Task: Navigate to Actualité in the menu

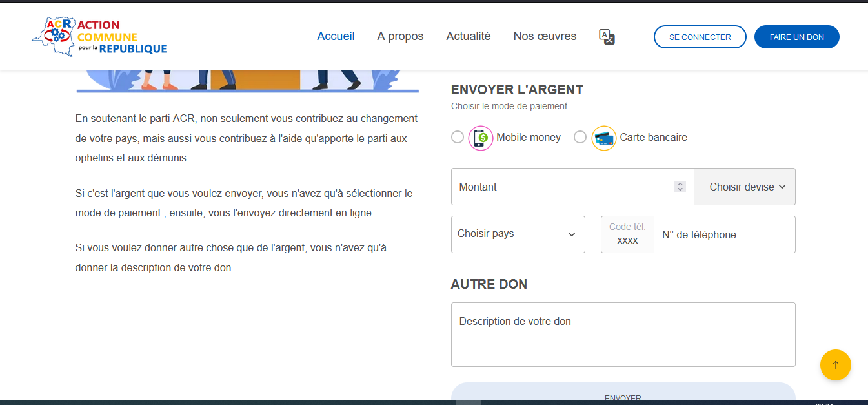Action: click(x=468, y=36)
